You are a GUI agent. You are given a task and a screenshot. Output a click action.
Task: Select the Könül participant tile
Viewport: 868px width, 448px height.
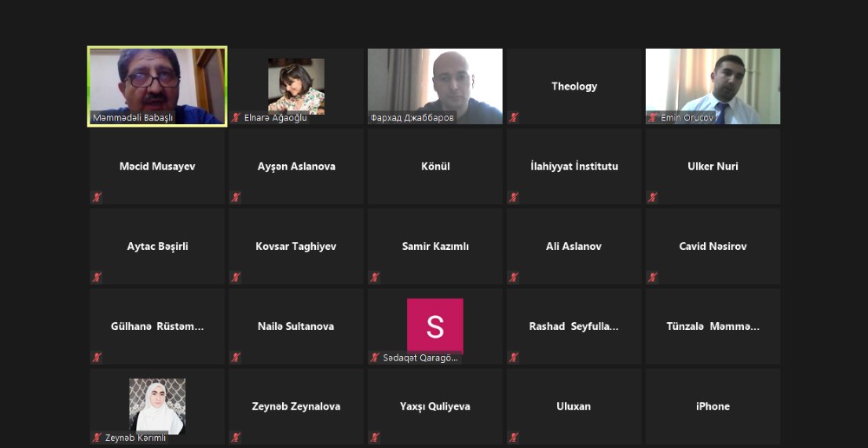click(x=435, y=166)
